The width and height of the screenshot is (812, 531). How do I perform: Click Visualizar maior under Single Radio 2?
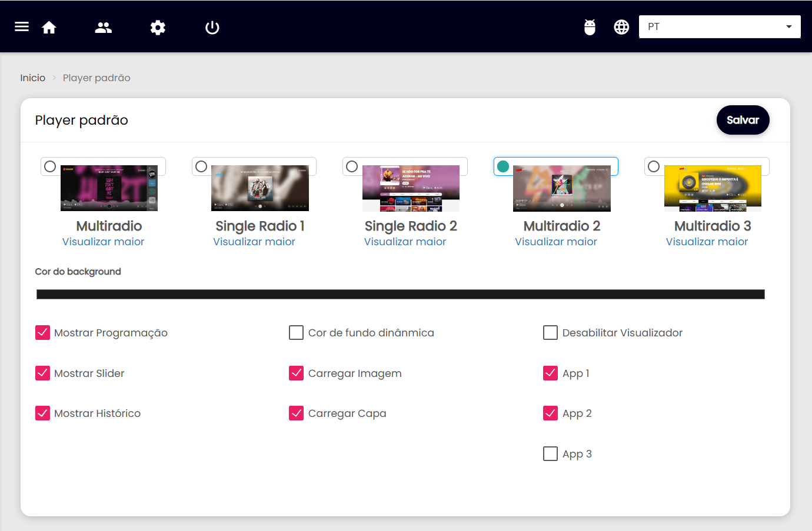tap(405, 242)
